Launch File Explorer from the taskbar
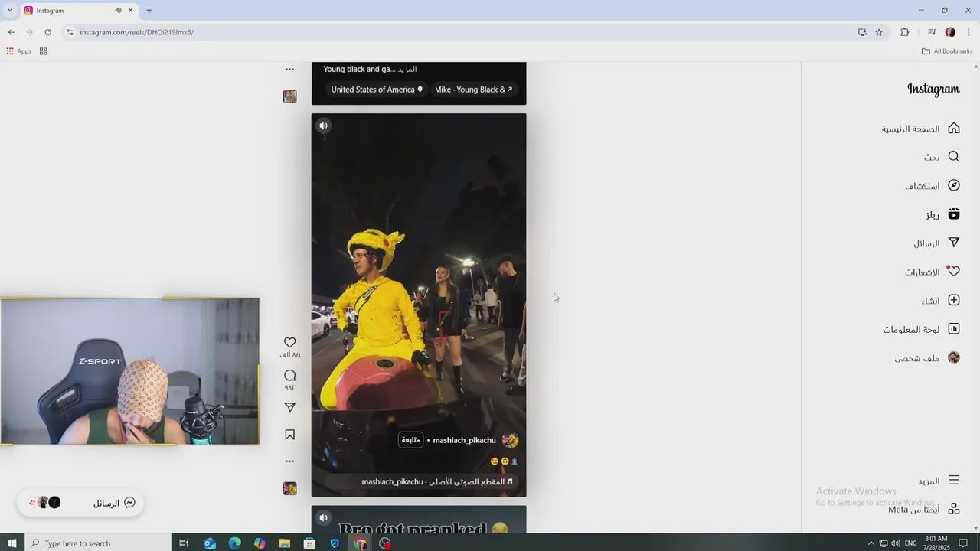980x551 pixels. (x=285, y=543)
